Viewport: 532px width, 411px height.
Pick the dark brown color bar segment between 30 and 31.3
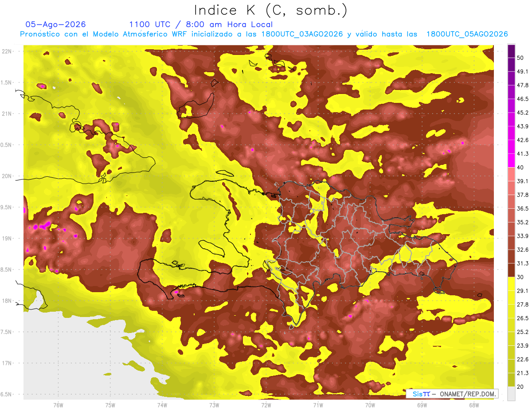click(x=511, y=270)
